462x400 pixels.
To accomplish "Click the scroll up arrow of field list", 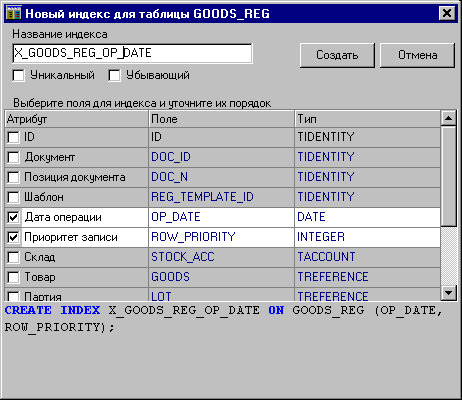I will [x=449, y=118].
